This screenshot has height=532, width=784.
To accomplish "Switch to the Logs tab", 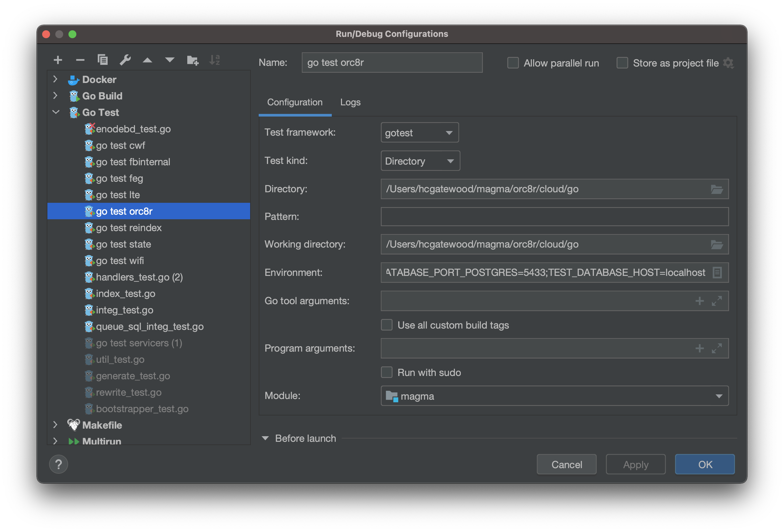I will pyautogui.click(x=350, y=102).
